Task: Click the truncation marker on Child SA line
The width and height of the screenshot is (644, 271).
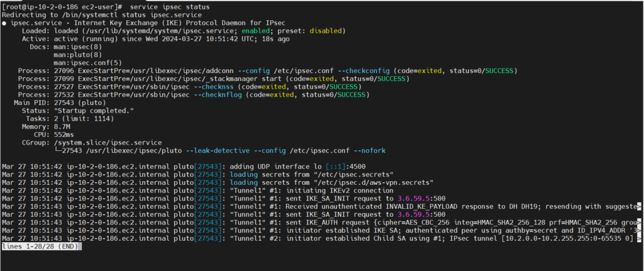Action: pyautogui.click(x=639, y=238)
